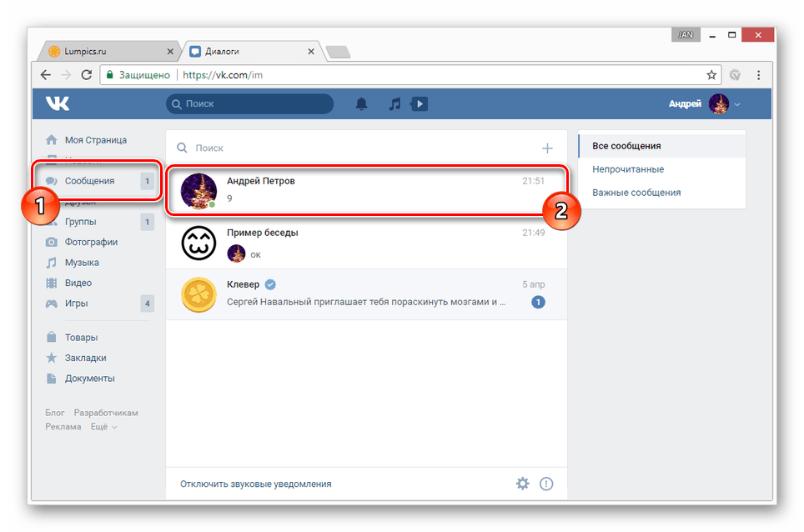Select Все сообщения filter
Viewport: 804px width, 532px height.
[x=627, y=145]
